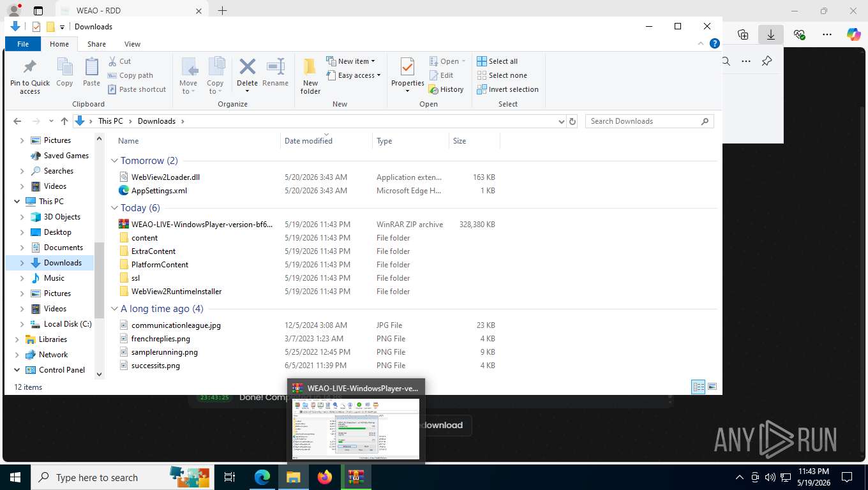Open new tab in Edge browser
The image size is (868, 490).
(x=222, y=11)
